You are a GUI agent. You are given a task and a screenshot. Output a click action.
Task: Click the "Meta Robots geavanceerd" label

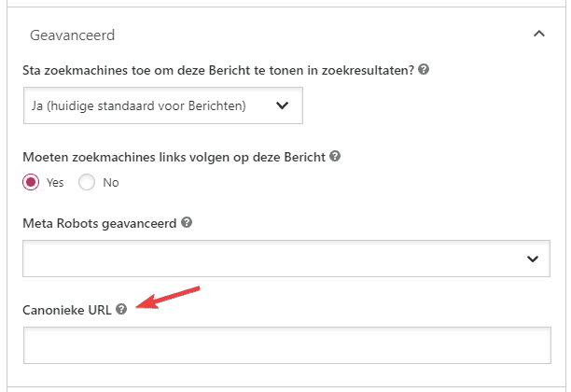click(x=100, y=223)
